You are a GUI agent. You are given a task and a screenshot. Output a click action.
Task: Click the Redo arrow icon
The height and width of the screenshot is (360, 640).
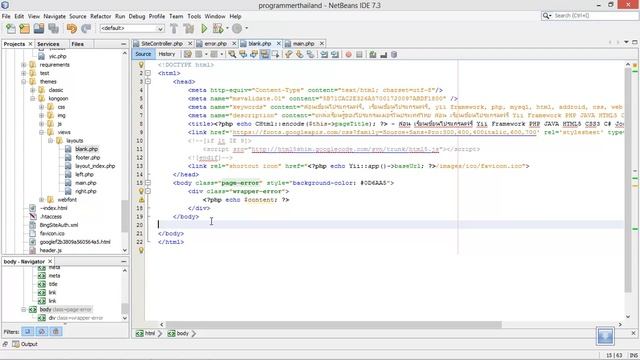tap(86, 29)
